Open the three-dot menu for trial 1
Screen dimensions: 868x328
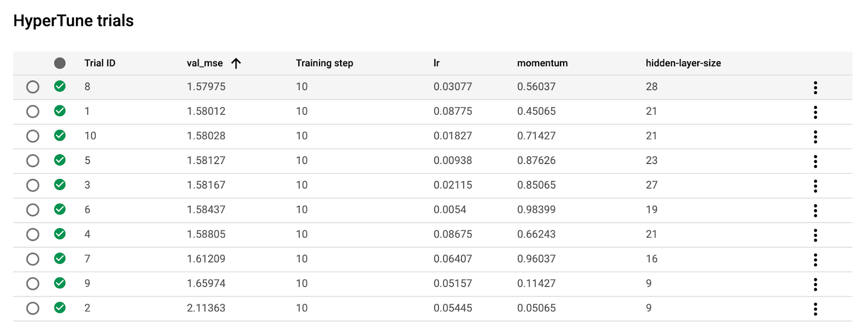815,112
